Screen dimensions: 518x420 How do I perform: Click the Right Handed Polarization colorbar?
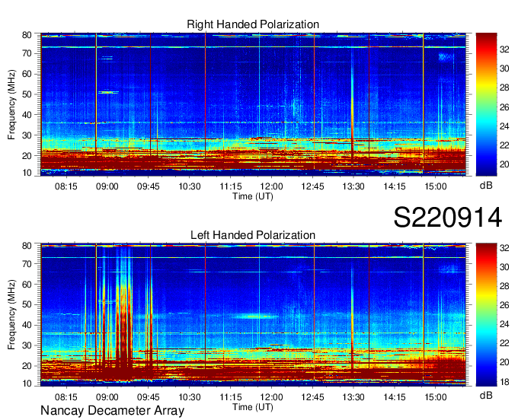486,104
